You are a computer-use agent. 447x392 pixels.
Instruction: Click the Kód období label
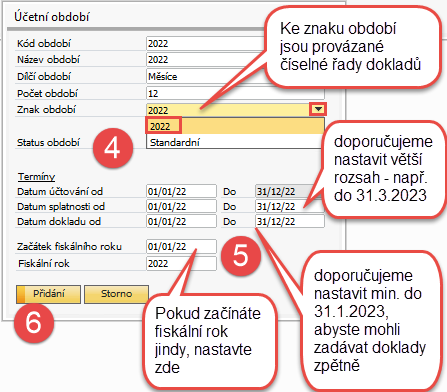pos(44,43)
